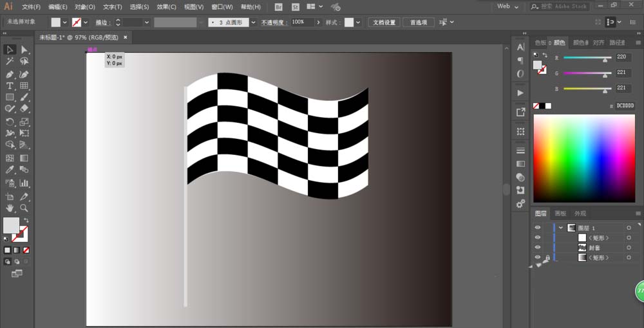Click the black swatch in Color panel
Screen dimensions: 644x328
coord(542,105)
